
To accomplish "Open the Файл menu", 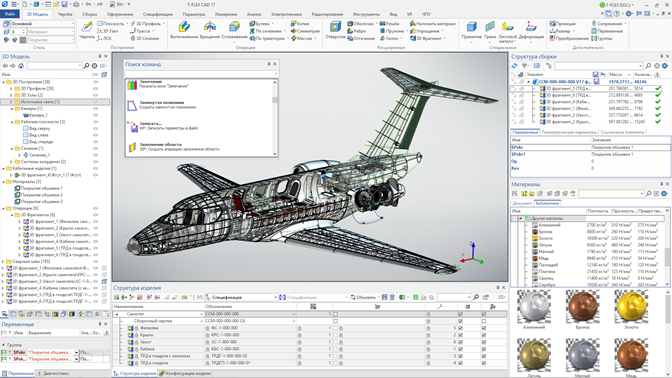I will pyautogui.click(x=9, y=14).
